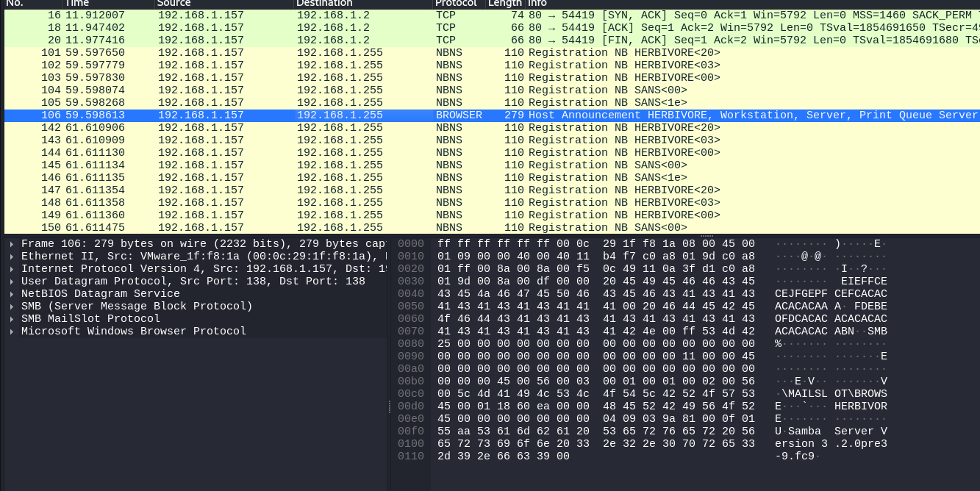Expand Internet Protocol Version 4 section
The width and height of the screenshot is (980, 491).
click(12, 269)
